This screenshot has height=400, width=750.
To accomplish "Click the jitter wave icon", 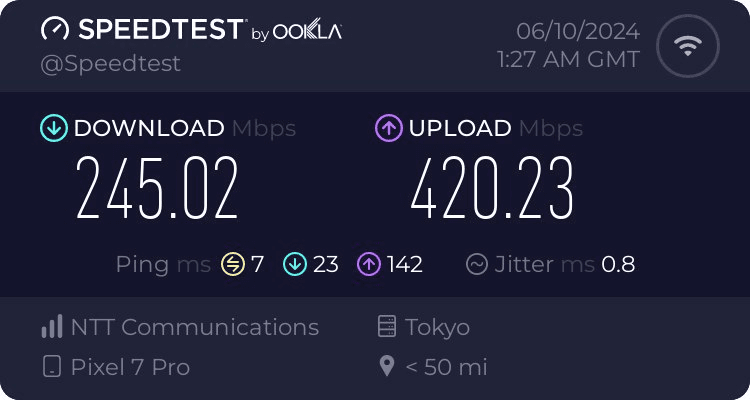I will (477, 265).
